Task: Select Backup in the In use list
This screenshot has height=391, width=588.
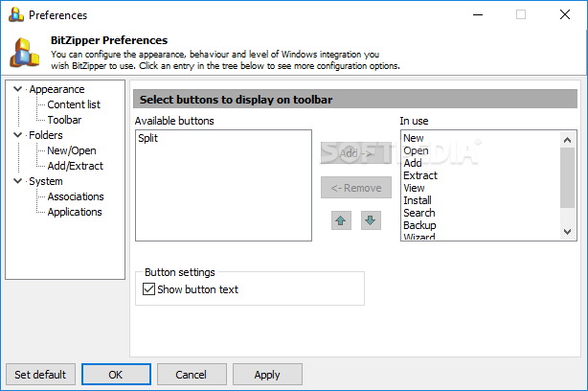Action: coord(481,225)
